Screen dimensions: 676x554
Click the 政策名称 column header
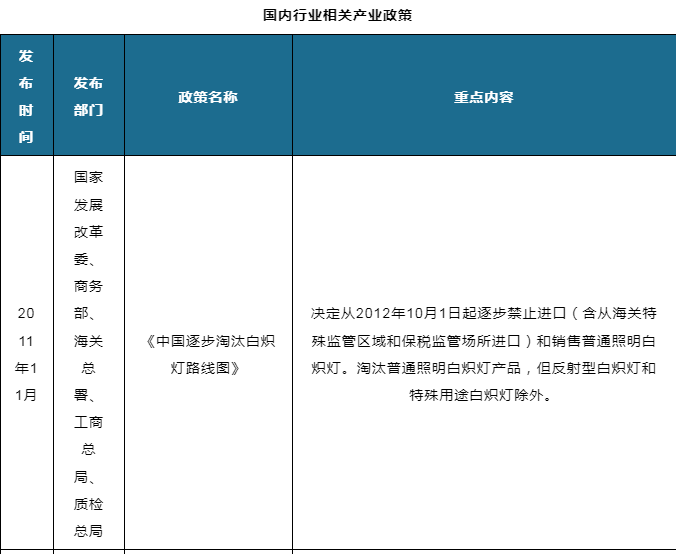(208, 97)
